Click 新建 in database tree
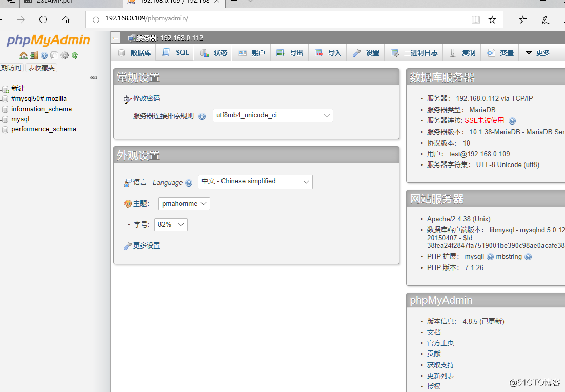Screen dimensions: 565x392 pos(17,88)
